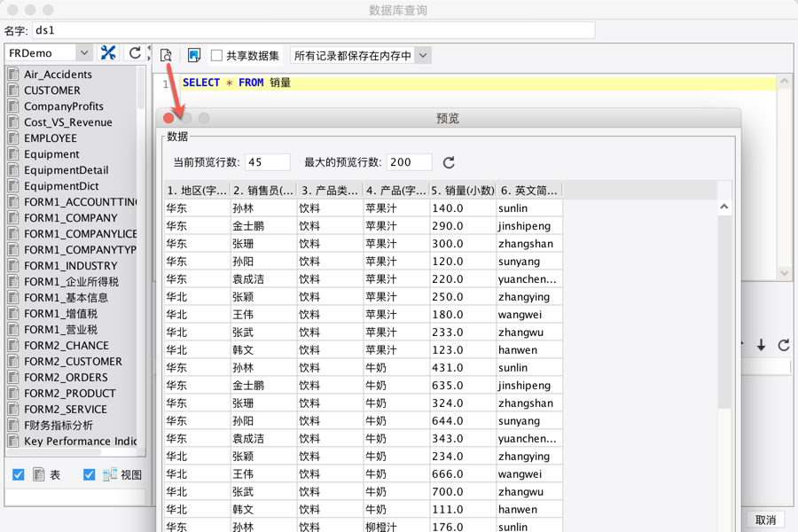Click the 3. 产品类 column header

click(331, 191)
